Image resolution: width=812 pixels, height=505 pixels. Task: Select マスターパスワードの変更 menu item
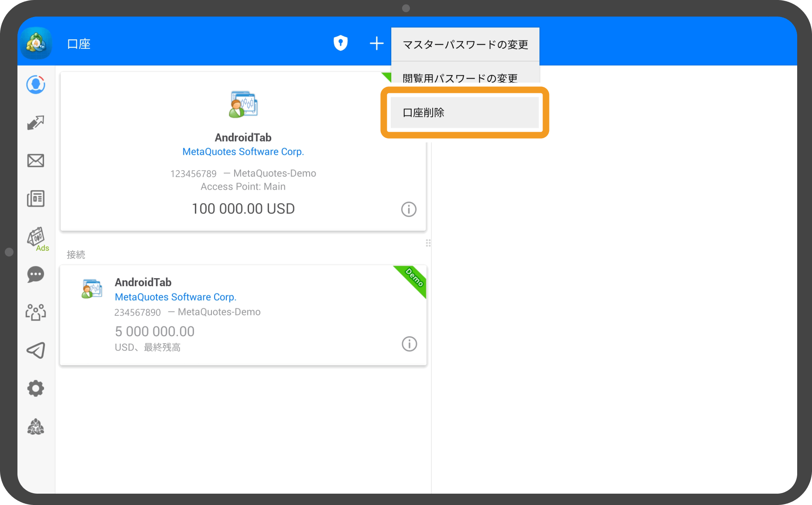(x=465, y=44)
